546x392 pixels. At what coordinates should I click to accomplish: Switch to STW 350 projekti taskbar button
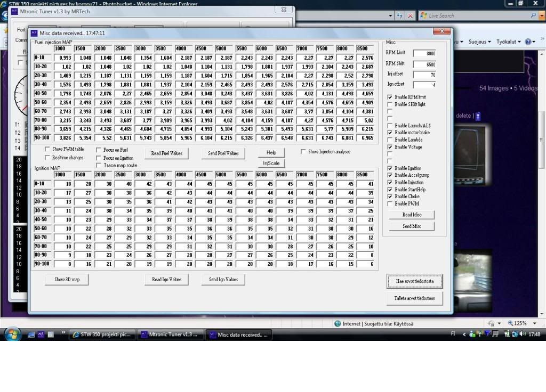(x=102, y=334)
